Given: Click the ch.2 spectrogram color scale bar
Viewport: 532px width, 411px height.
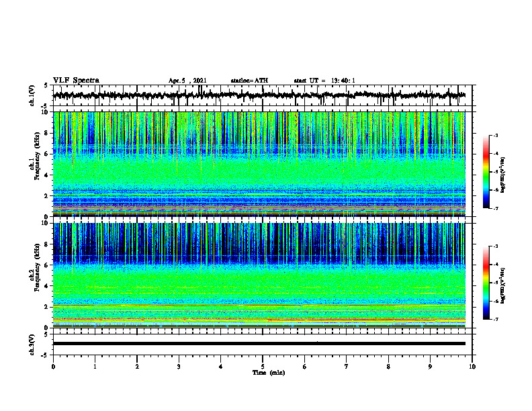Looking at the screenshot, I should pyautogui.click(x=486, y=283).
